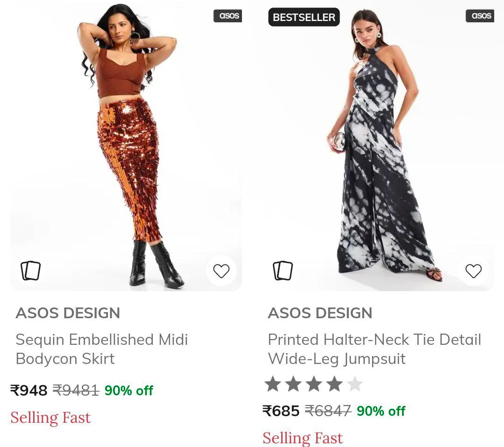
Task: Wishlist the Sequin Embellished Midi Bodycon Skirt
Action: [221, 271]
